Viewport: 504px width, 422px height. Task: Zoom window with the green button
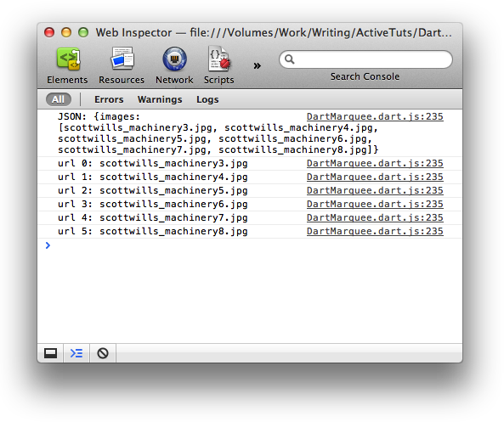coord(83,32)
